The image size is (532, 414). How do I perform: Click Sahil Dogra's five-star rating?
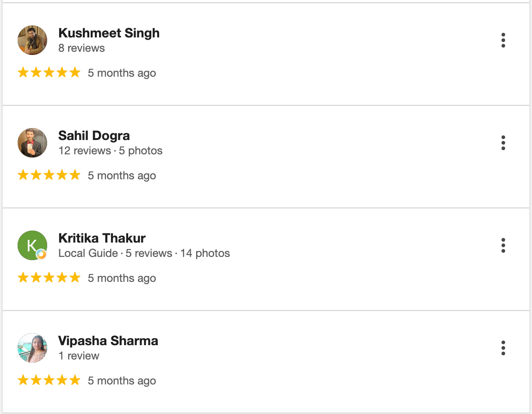[x=49, y=175]
